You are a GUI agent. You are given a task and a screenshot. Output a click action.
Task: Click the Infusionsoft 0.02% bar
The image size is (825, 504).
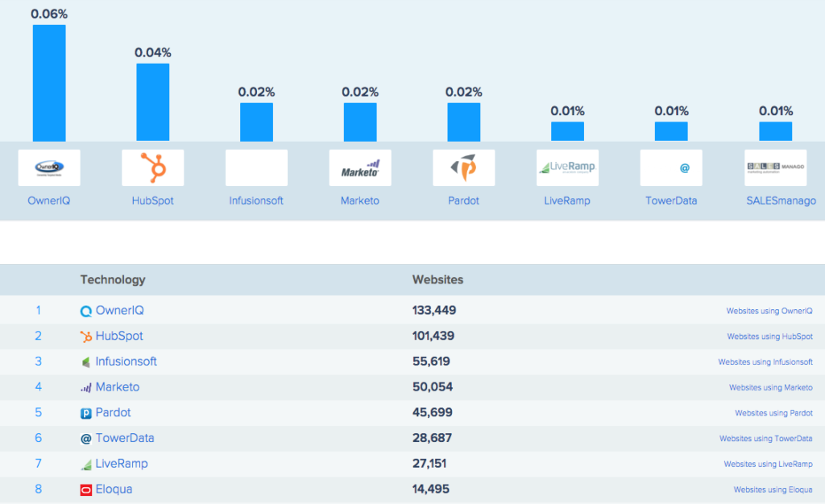257,122
